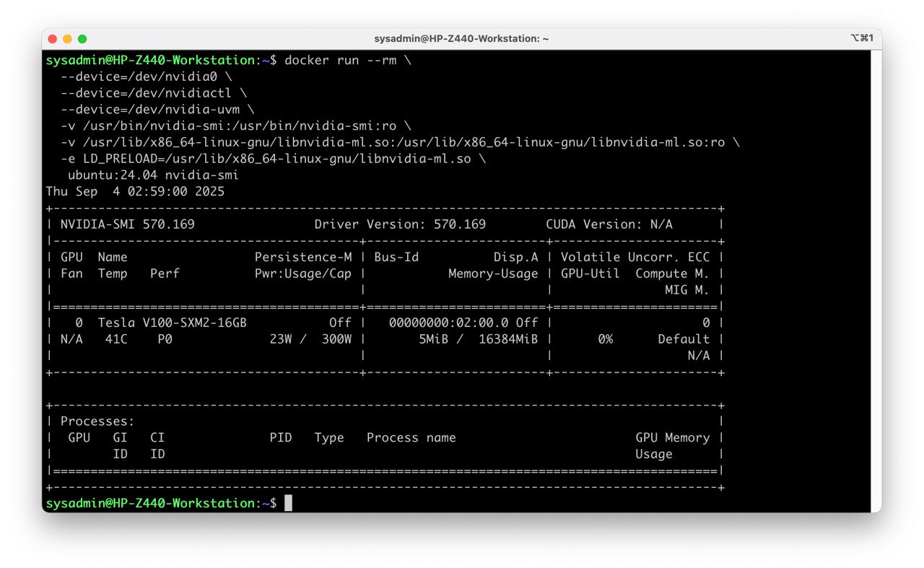Image resolution: width=924 pixels, height=568 pixels.
Task: Click the bus id '00000000:02:00.0'
Action: coord(448,323)
